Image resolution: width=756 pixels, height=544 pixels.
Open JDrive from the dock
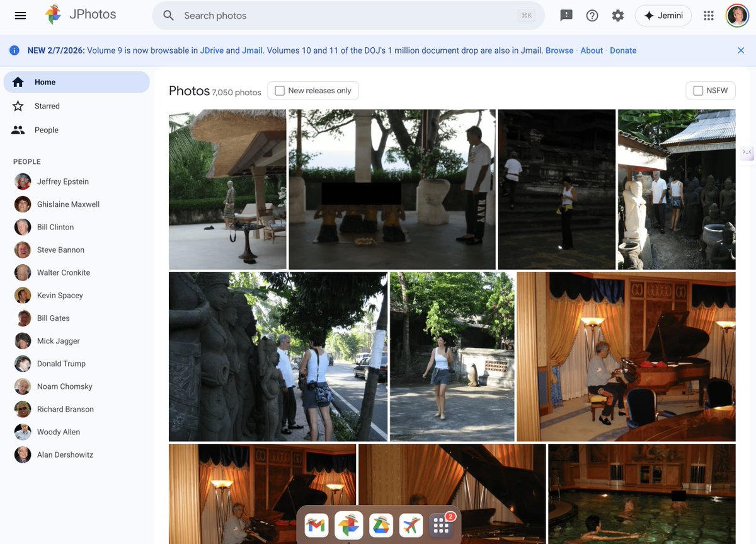(381, 525)
